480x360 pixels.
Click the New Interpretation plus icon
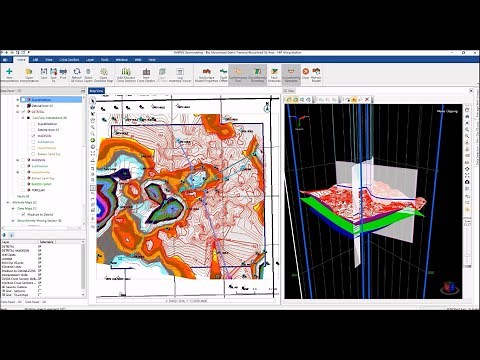coord(9,71)
